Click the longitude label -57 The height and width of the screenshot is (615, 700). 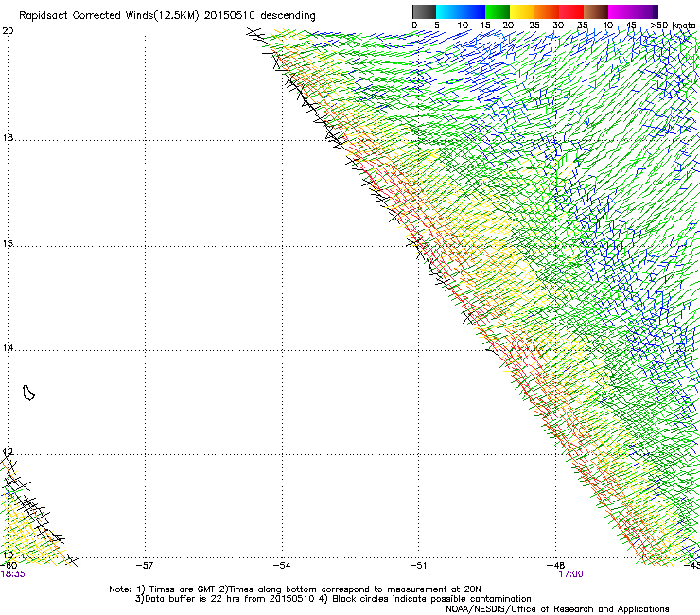click(x=145, y=565)
